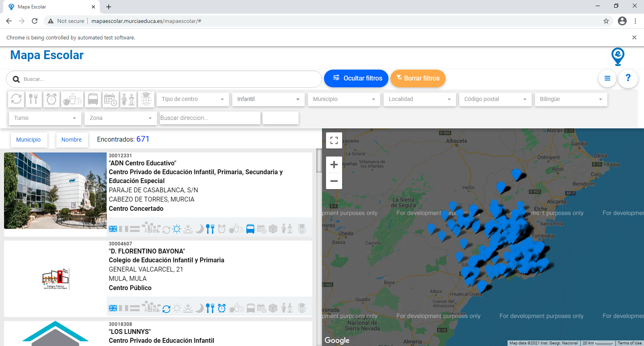Open the Bilingüe dropdown

571,99
